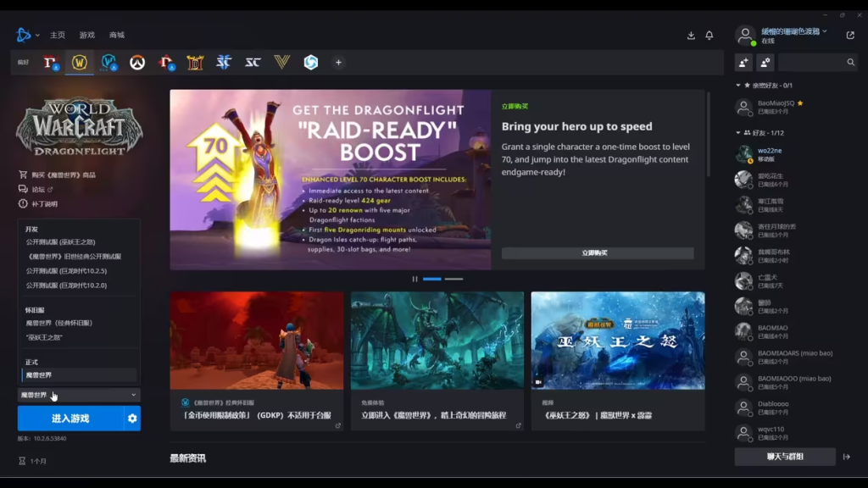This screenshot has width=868, height=488.
Task: Click 立即购买 button on boost banner
Action: [598, 252]
